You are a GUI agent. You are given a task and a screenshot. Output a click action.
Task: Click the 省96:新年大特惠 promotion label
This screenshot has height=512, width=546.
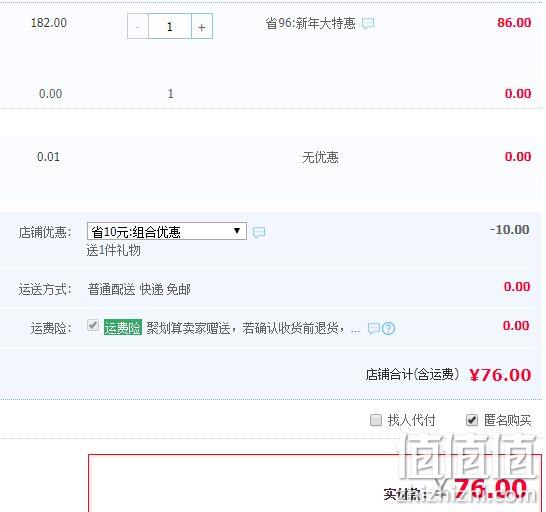311,23
